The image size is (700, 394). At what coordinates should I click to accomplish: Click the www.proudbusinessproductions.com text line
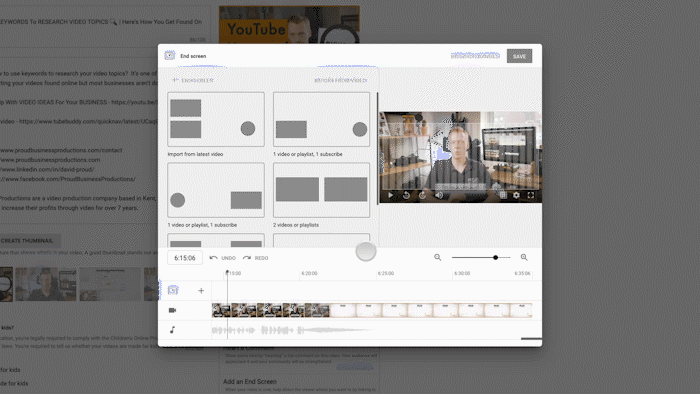[50, 160]
